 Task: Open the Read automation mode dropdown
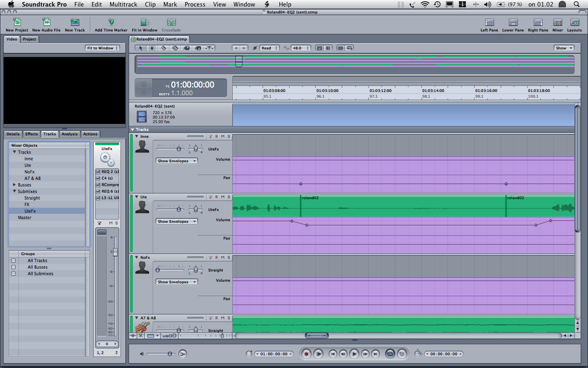[x=269, y=48]
